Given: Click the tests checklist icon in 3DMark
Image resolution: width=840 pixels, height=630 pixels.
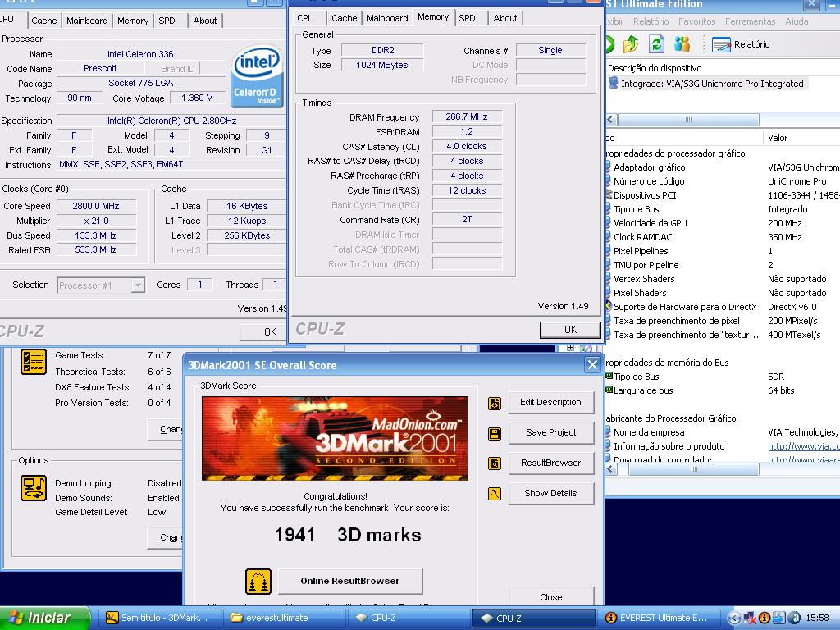Looking at the screenshot, I should tap(33, 362).
